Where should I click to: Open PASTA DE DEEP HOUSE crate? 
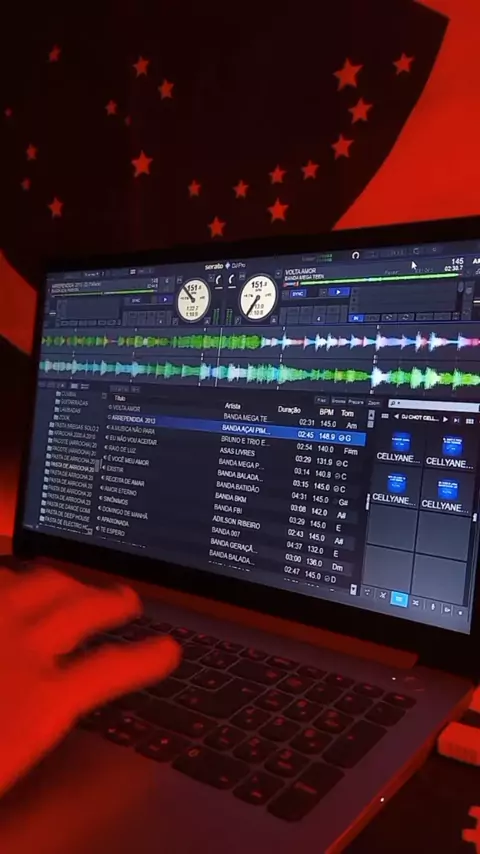point(66,516)
